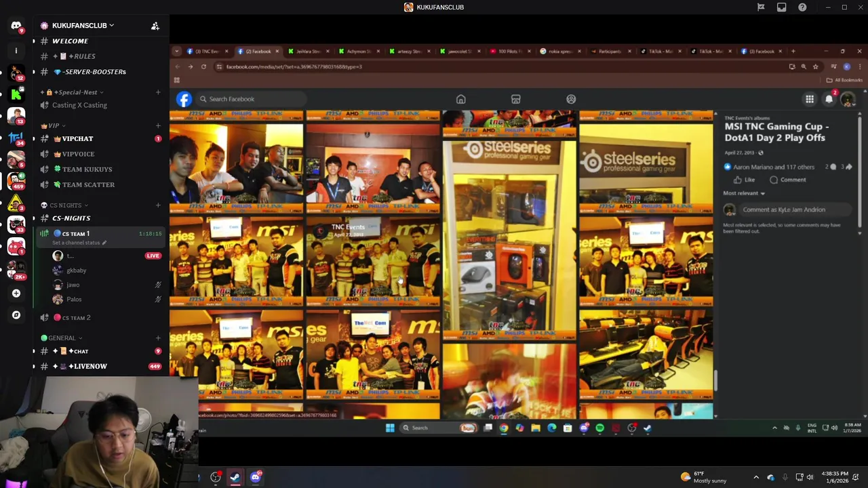The height and width of the screenshot is (488, 868).
Task: Open Steam icon in bottom taskbar
Action: click(235, 477)
